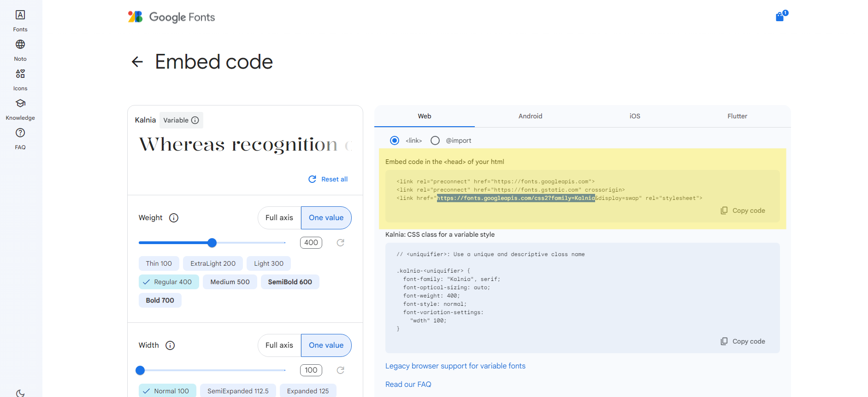Toggle dark mode moon icon

pyautogui.click(x=20, y=393)
